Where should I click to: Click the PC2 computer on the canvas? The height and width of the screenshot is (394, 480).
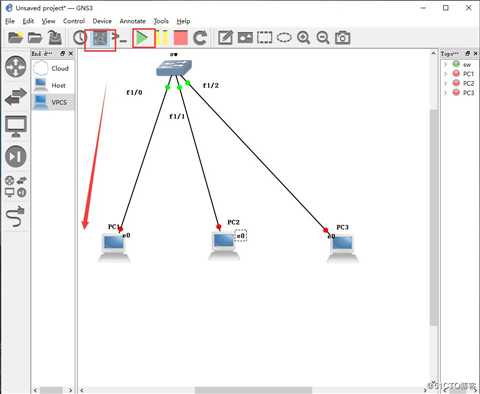point(224,246)
